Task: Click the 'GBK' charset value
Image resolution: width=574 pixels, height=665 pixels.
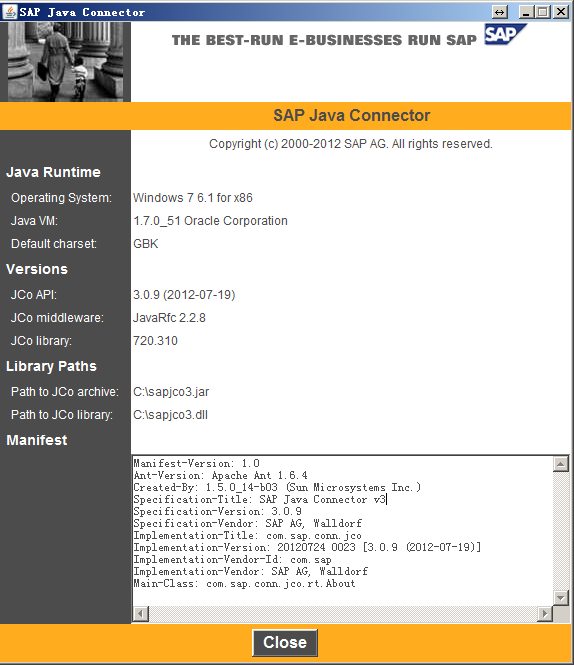Action: 146,244
